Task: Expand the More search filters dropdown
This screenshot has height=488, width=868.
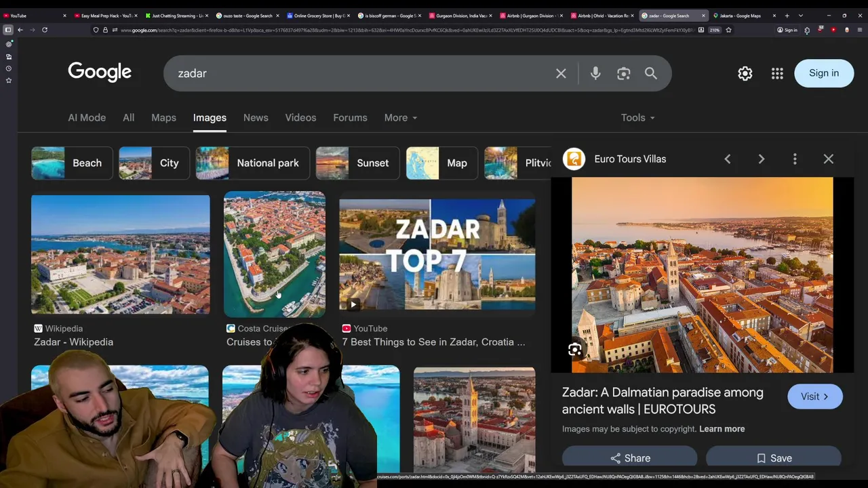Action: pyautogui.click(x=400, y=118)
